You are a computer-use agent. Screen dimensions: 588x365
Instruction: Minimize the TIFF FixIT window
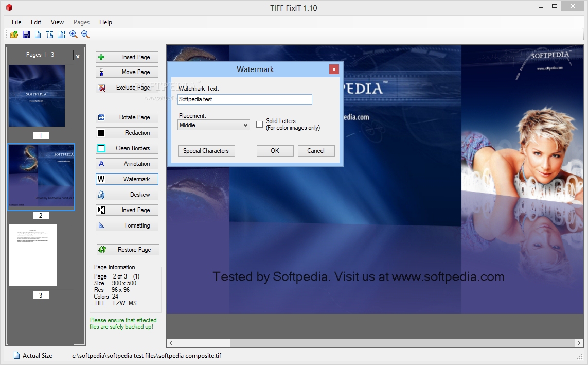[x=540, y=7]
